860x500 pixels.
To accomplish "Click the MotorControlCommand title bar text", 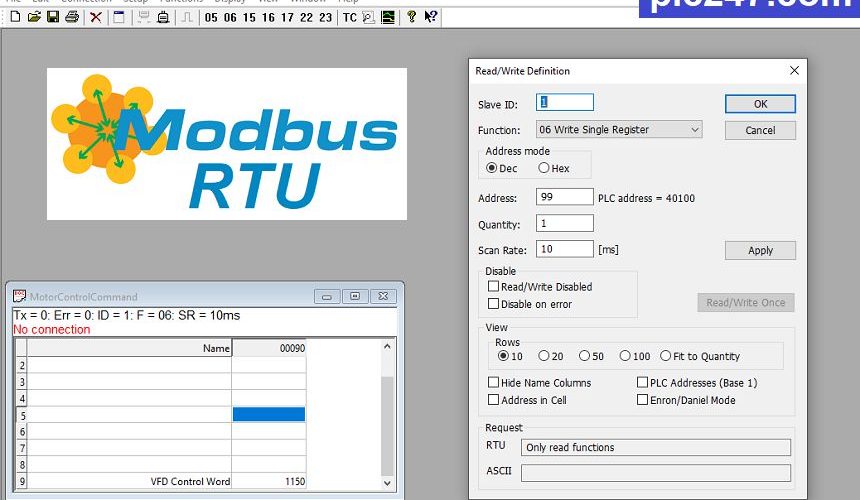I will click(83, 297).
